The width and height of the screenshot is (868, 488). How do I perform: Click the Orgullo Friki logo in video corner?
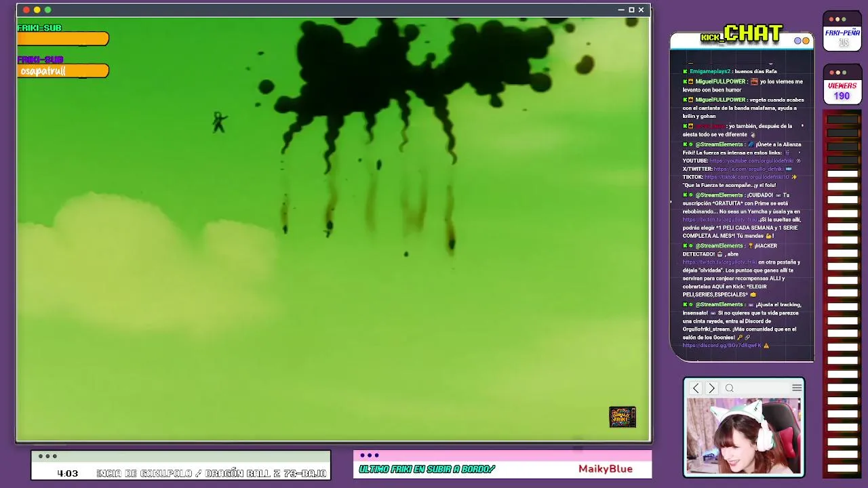(x=623, y=417)
